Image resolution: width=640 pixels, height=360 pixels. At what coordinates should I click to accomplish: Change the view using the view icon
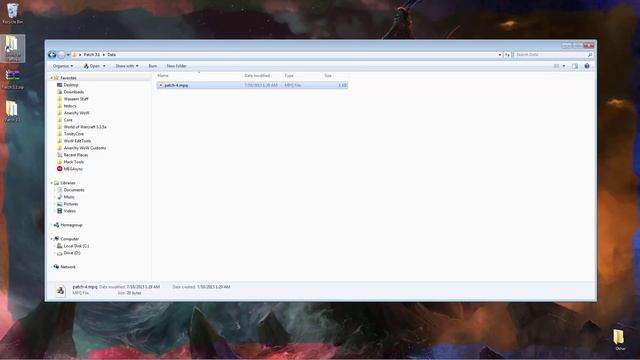click(x=556, y=66)
